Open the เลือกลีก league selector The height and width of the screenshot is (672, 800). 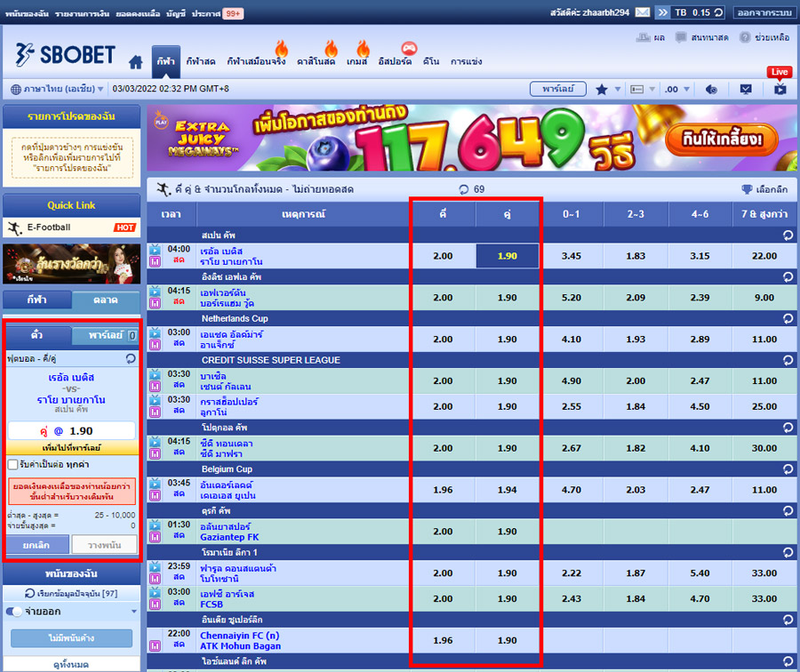[764, 189]
